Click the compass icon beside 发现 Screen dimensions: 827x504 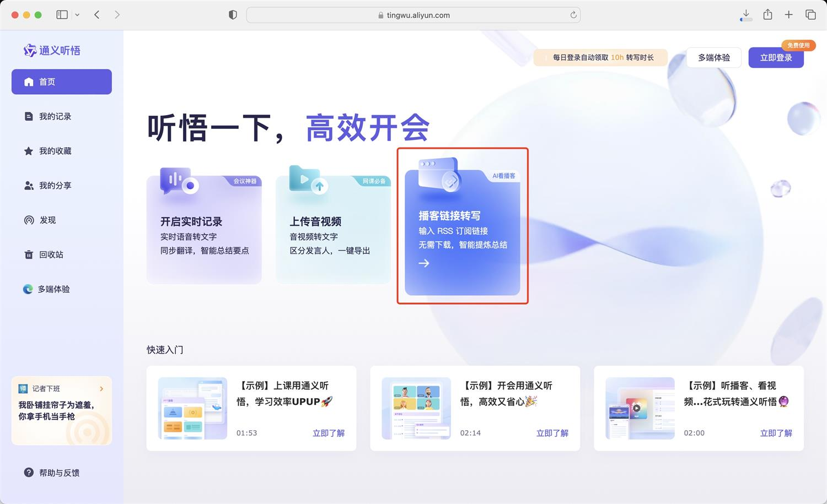[29, 220]
